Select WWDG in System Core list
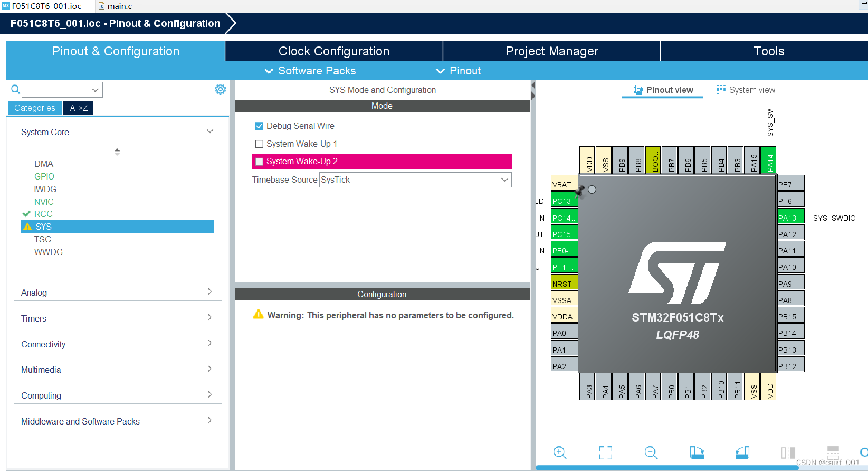The width and height of the screenshot is (868, 471). click(x=49, y=252)
